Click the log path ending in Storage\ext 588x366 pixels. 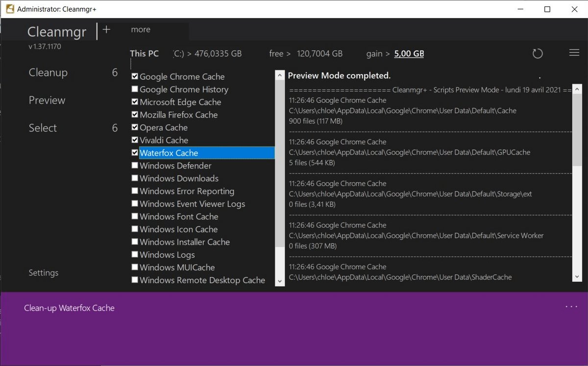click(411, 194)
